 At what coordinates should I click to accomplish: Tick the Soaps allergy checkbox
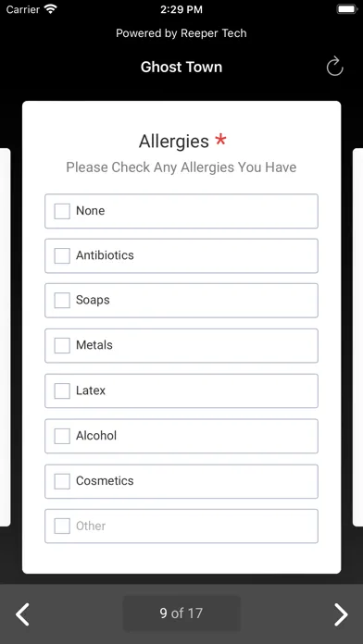tap(62, 300)
